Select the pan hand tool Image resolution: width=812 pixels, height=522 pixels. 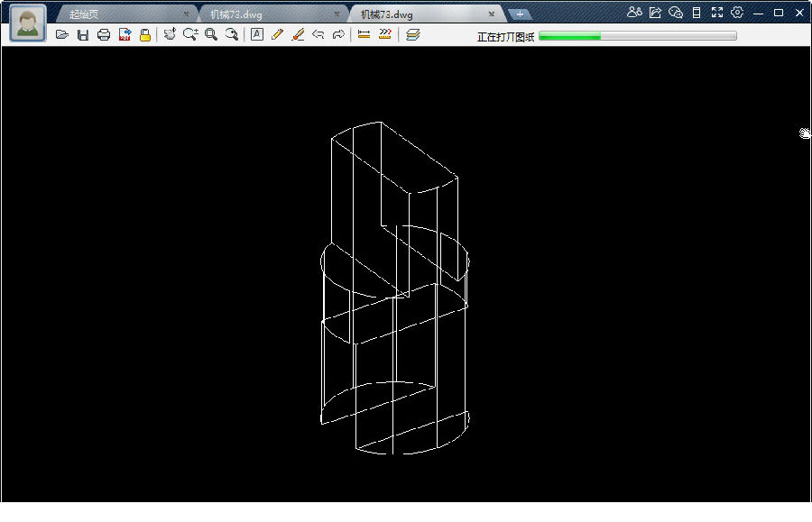point(170,34)
